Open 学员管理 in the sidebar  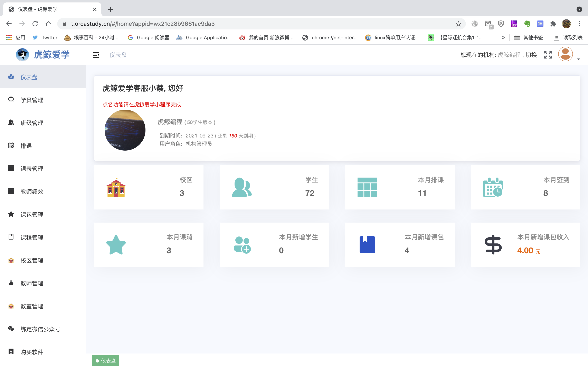point(43,100)
